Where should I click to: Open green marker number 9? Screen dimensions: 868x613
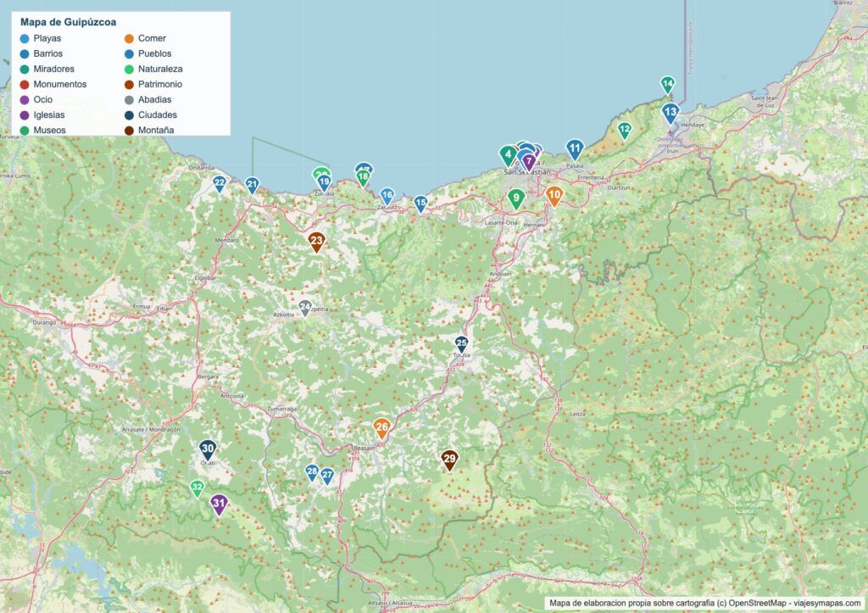pos(516,198)
